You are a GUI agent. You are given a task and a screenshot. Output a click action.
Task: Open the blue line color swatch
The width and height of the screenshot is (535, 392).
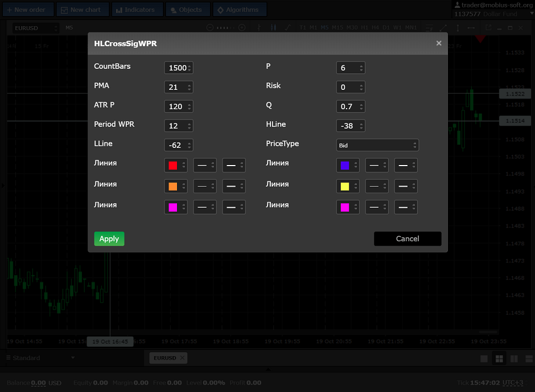[x=348, y=166]
